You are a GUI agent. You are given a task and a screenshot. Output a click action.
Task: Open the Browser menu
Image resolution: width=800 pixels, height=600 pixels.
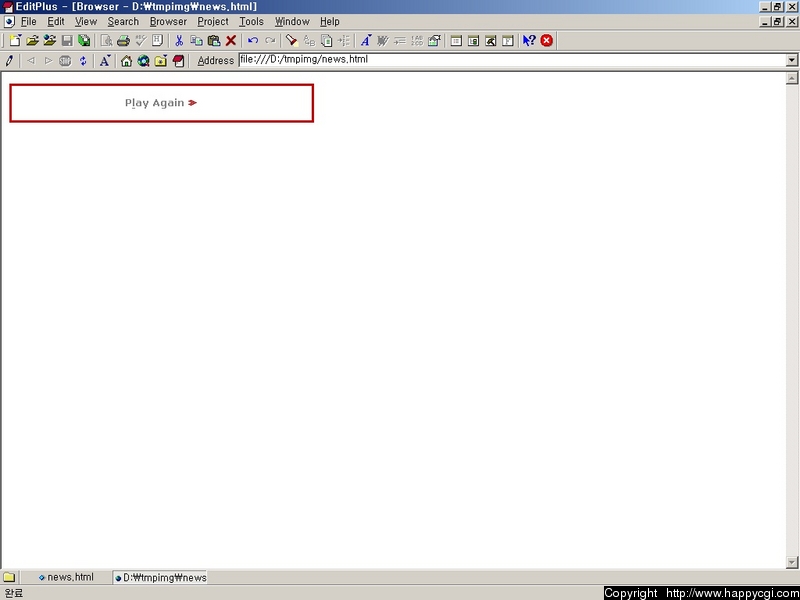click(168, 21)
